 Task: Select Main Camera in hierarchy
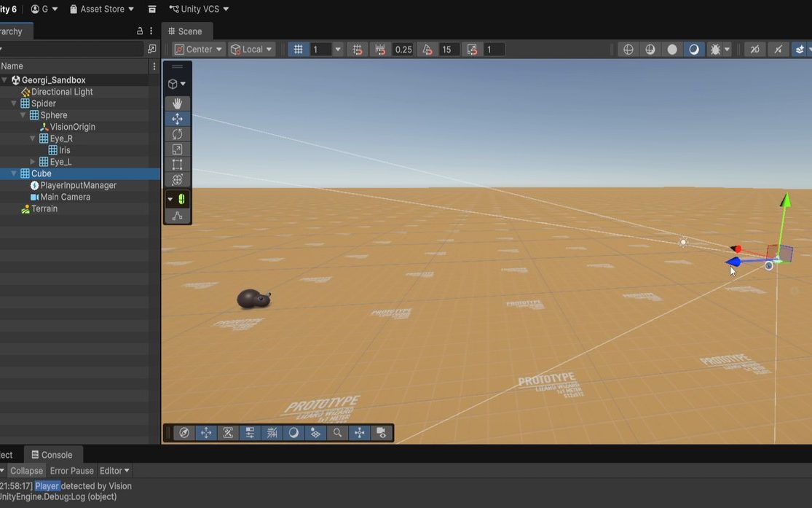click(66, 197)
